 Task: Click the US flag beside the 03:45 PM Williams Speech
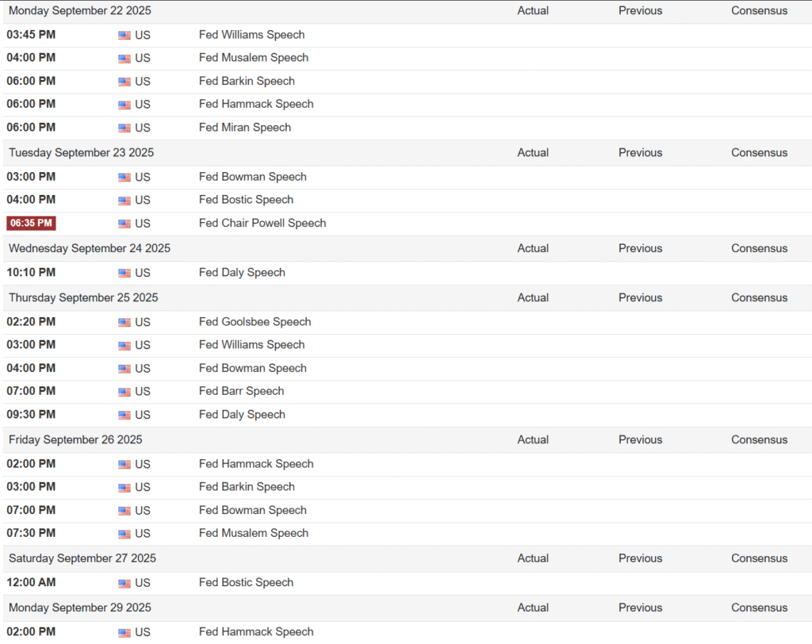click(x=124, y=35)
